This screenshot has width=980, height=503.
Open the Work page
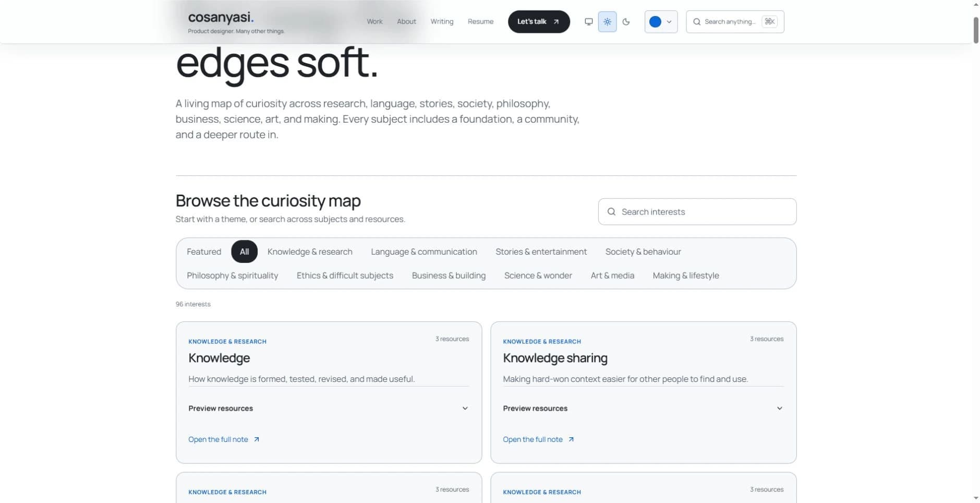(374, 21)
